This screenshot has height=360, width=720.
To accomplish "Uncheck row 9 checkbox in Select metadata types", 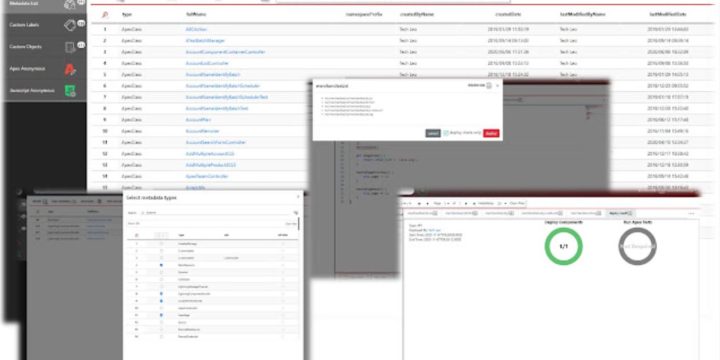I will 161,301.
